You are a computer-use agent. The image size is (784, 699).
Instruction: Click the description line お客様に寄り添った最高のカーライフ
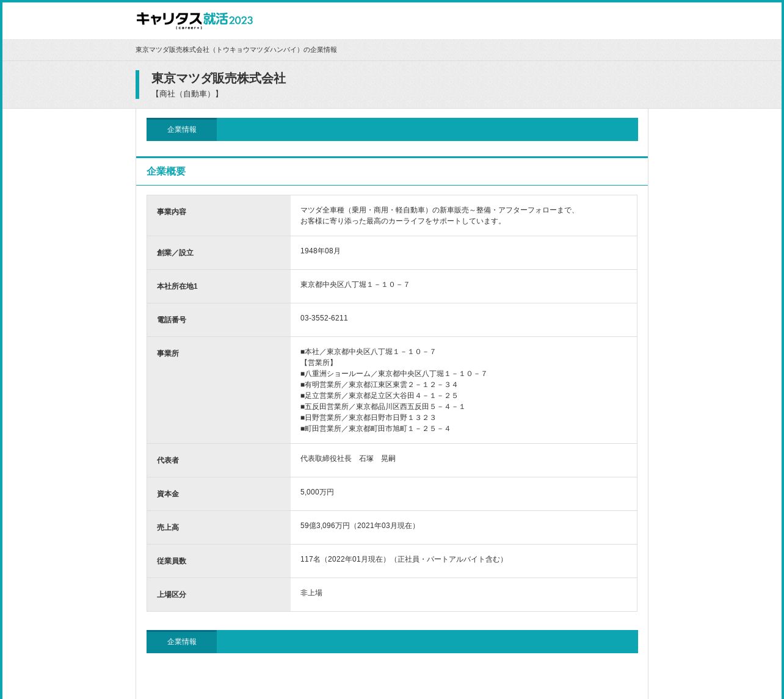point(403,221)
